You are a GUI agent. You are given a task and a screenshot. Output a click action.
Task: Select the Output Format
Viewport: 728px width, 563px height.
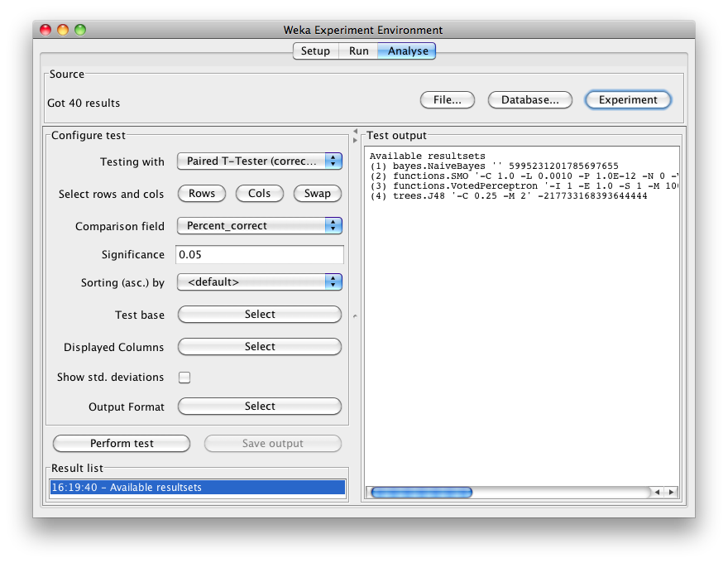coord(260,406)
